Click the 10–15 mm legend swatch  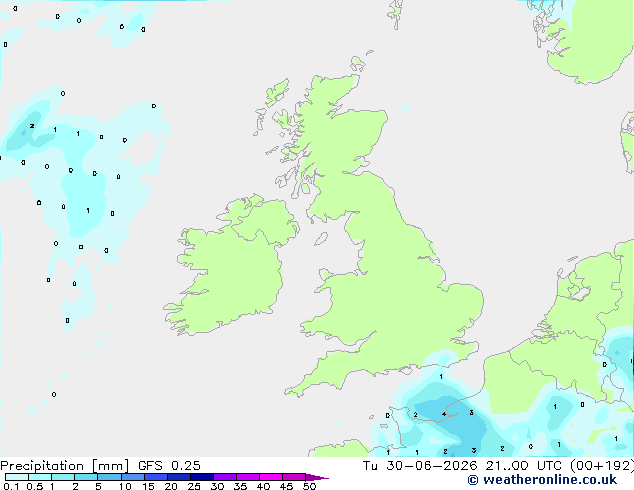133,477
